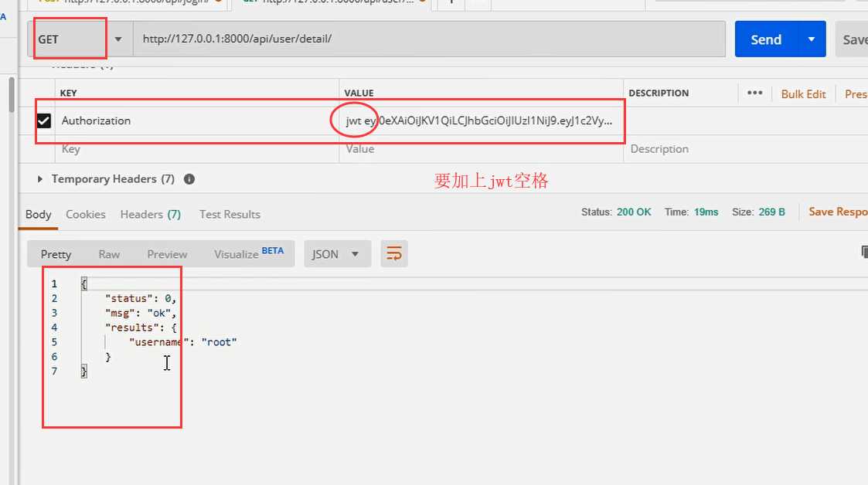868x485 pixels.
Task: Save the response
Action: pyautogui.click(x=838, y=212)
